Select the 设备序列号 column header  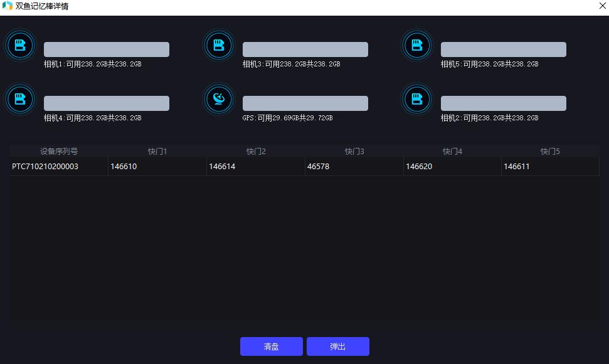tap(59, 152)
